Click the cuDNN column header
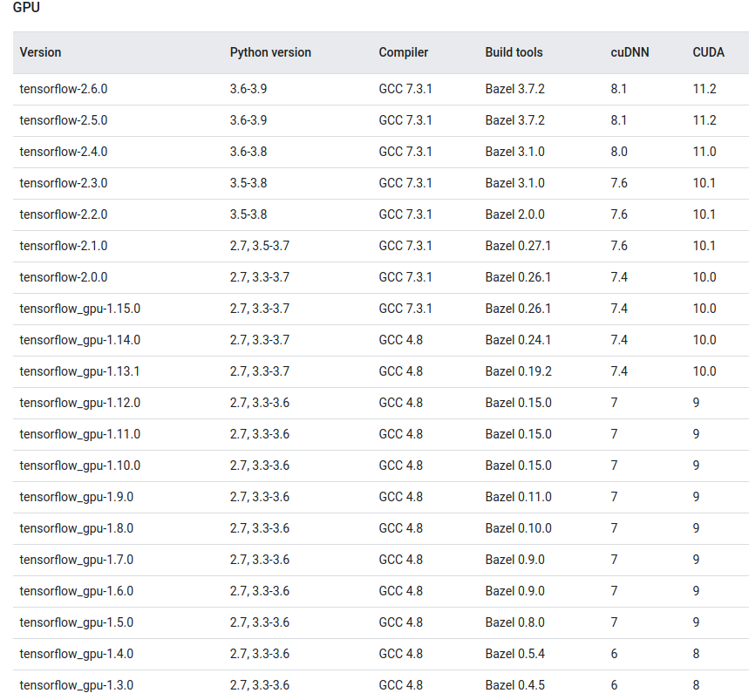 pyautogui.click(x=630, y=52)
